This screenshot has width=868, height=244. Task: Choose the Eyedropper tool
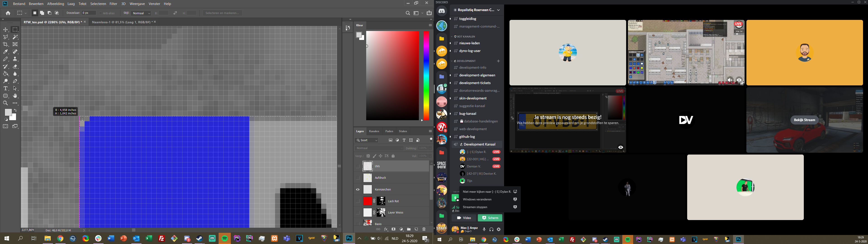coord(6,52)
